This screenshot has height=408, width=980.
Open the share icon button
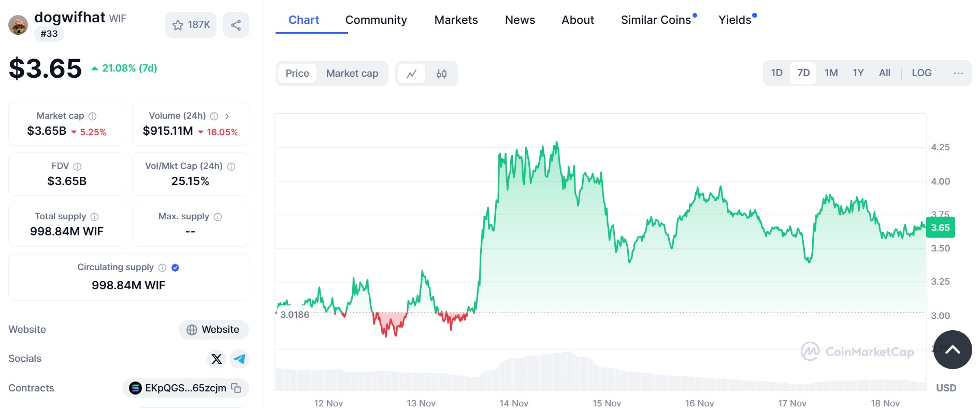[x=236, y=25]
